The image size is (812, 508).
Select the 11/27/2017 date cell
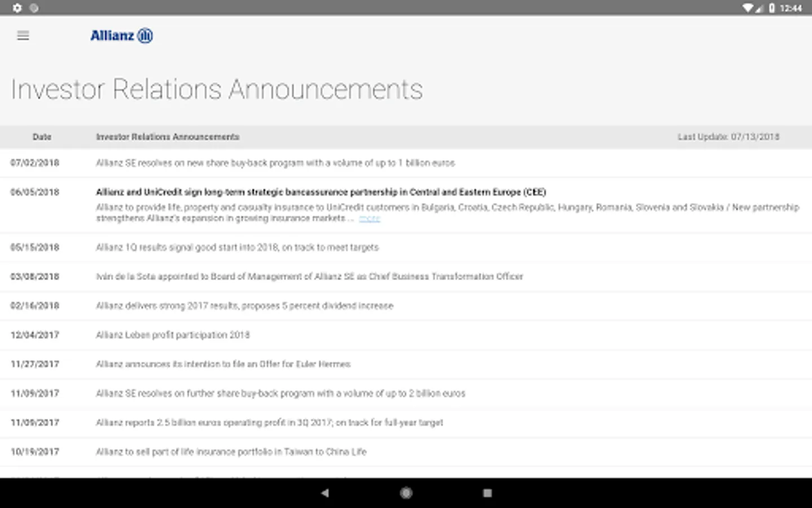35,364
